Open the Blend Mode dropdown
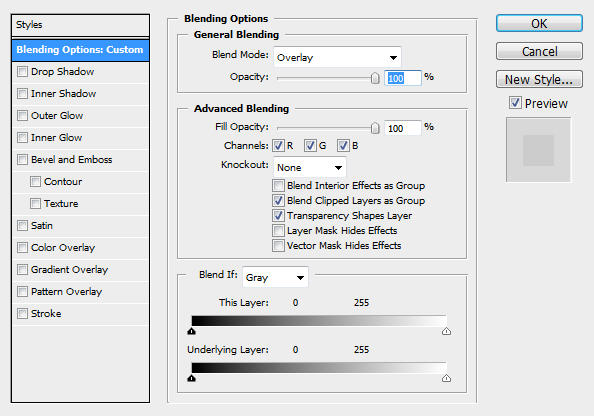The image size is (594, 416). 337,57
